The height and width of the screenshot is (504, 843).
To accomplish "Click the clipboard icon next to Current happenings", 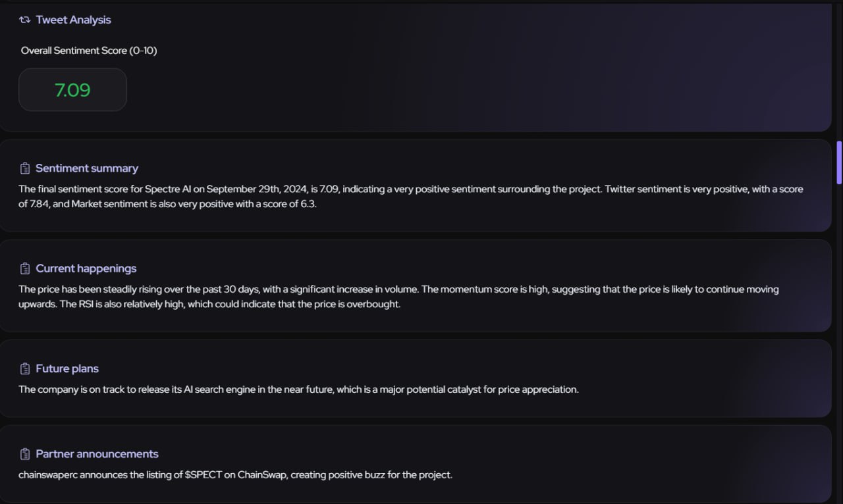I will (25, 268).
